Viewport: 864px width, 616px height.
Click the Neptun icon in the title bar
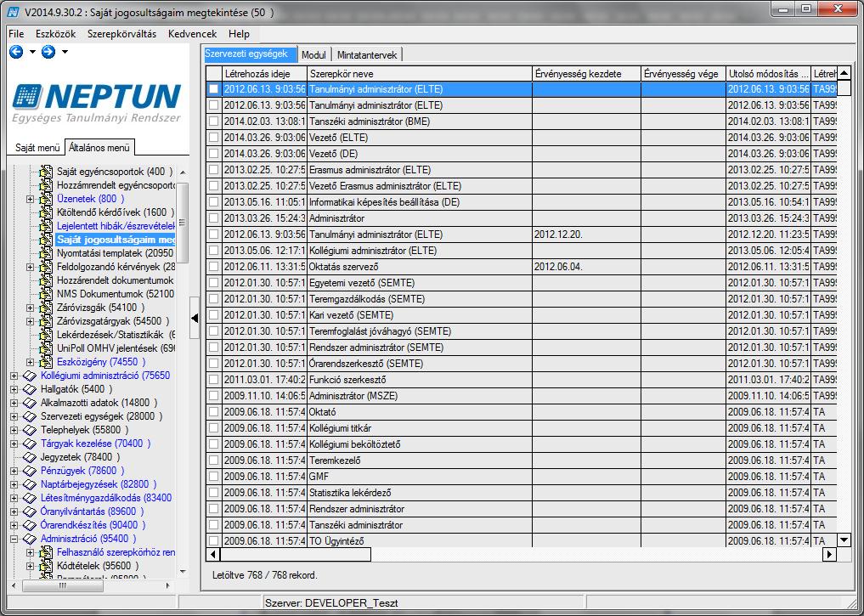pos(13,12)
